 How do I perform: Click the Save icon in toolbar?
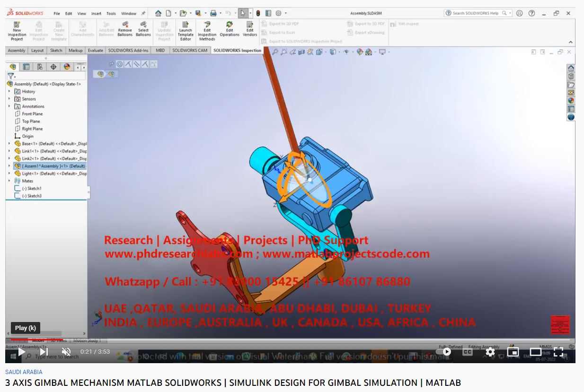pos(198,13)
